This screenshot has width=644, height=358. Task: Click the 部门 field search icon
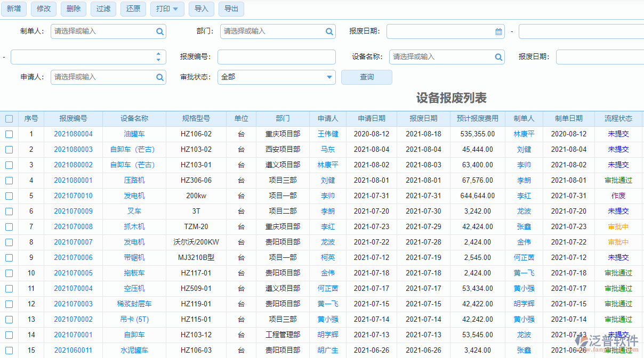pos(328,31)
